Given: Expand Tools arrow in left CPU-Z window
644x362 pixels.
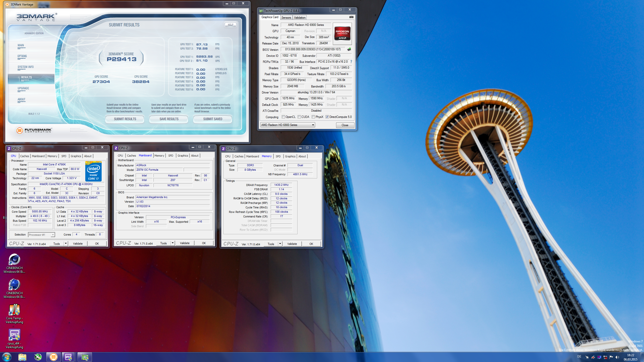Looking at the screenshot, I should point(66,244).
